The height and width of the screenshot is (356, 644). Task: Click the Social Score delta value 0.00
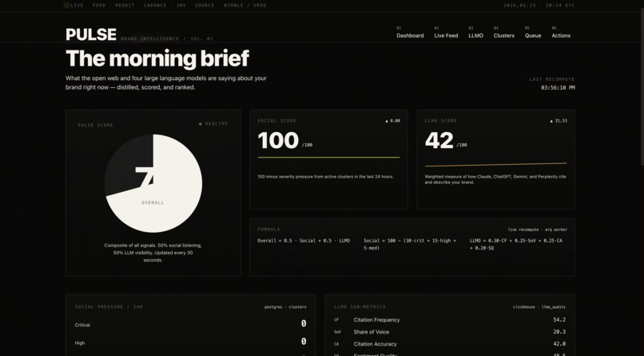point(395,121)
